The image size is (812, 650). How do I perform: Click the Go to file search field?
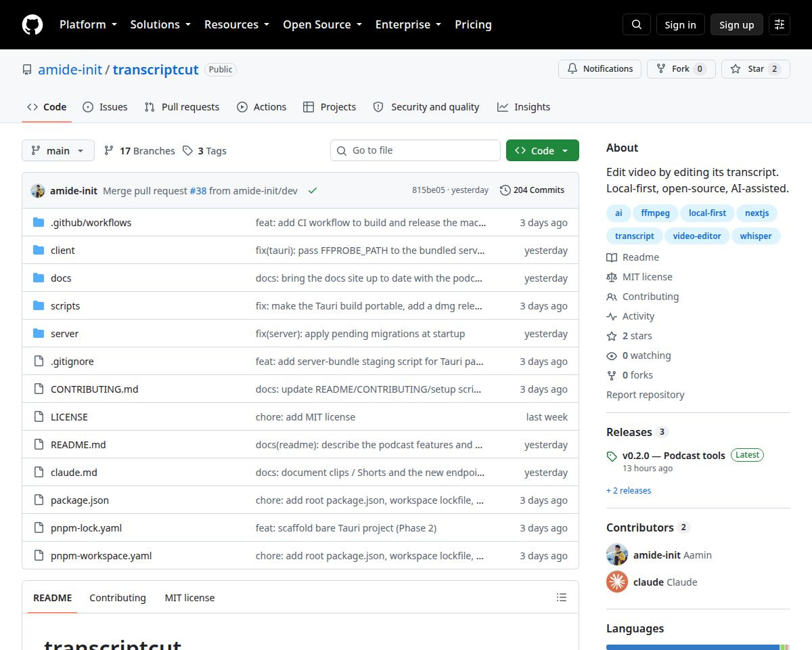coord(415,150)
